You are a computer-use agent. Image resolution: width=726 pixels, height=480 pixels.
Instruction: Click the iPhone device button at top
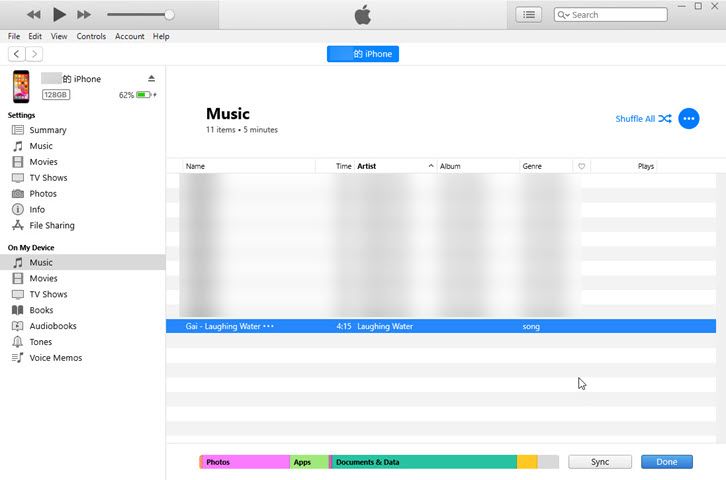[363, 54]
